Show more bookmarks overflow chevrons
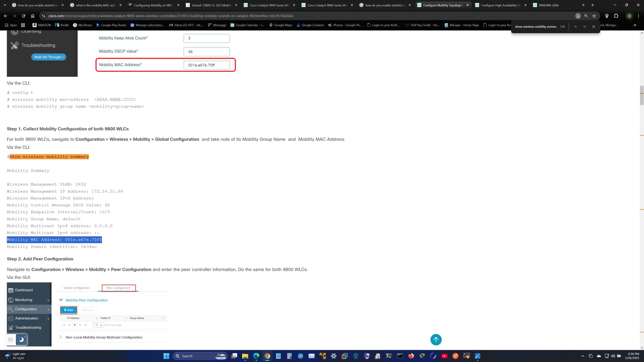 click(635, 25)
